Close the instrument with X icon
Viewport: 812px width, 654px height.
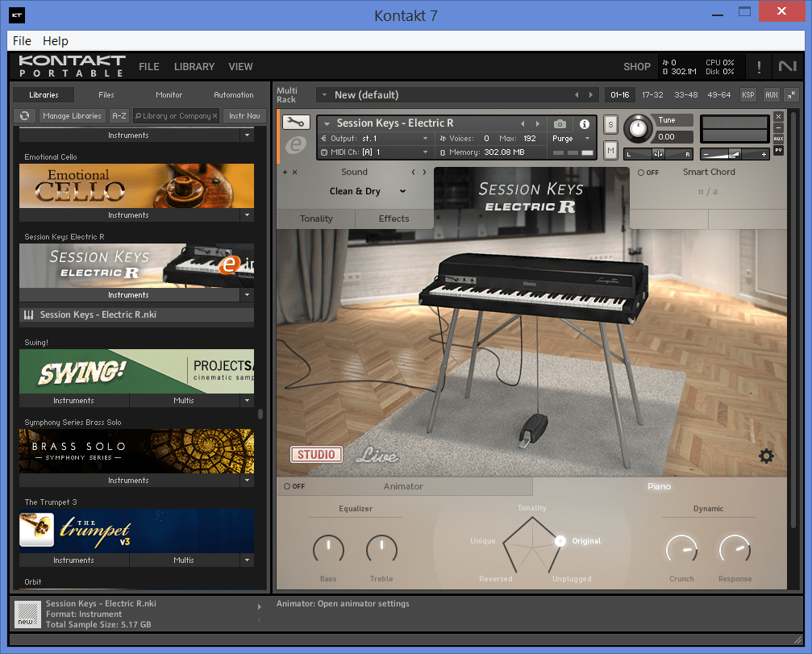tap(778, 116)
